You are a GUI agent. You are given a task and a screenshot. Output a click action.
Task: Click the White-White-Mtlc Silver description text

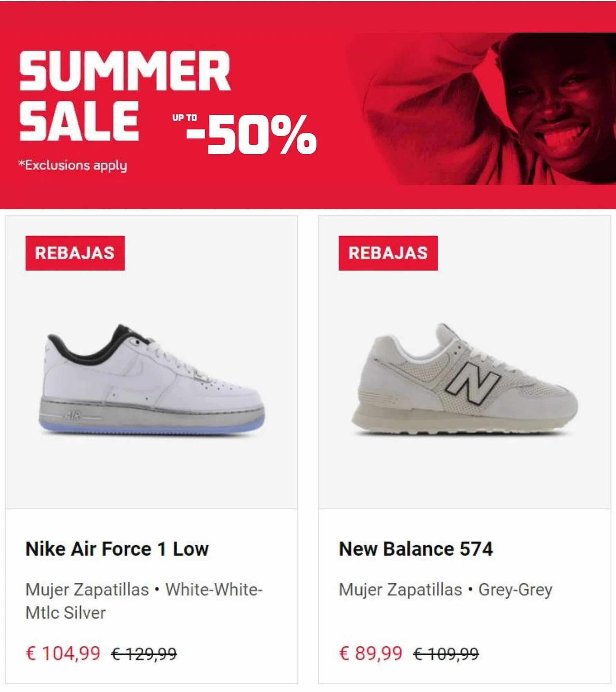tap(144, 601)
